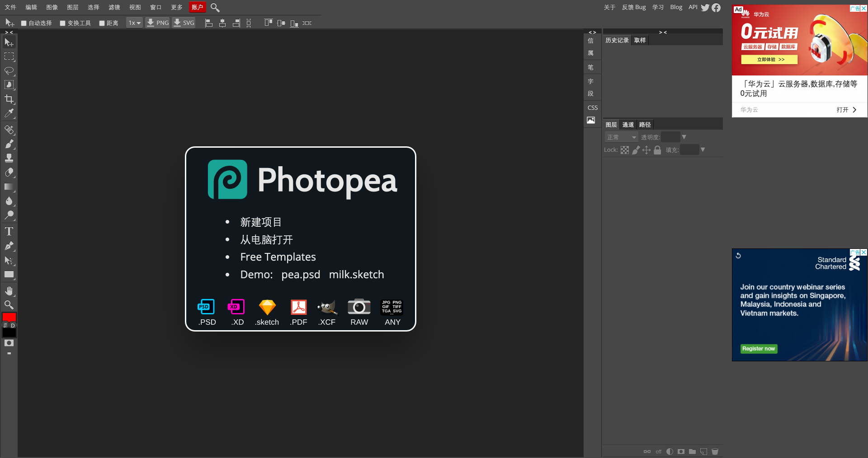Select the Crop tool
This screenshot has height=458, width=868.
click(9, 99)
